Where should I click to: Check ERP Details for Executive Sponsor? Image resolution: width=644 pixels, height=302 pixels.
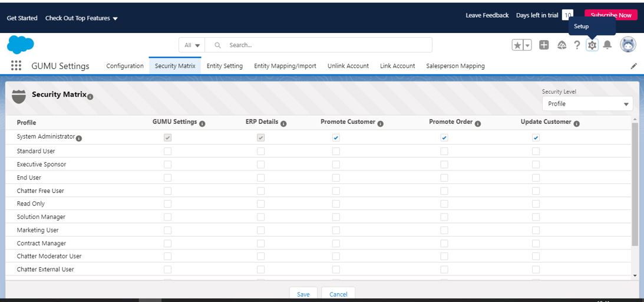[x=261, y=165]
